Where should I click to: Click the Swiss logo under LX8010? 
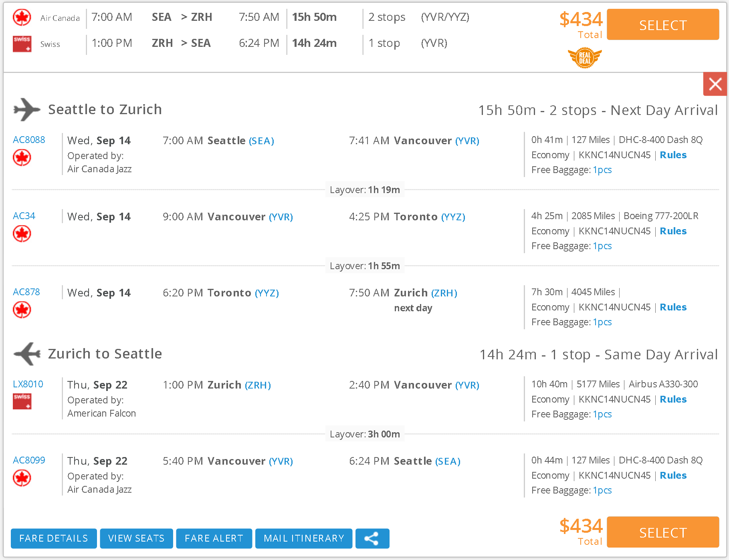tap(22, 401)
